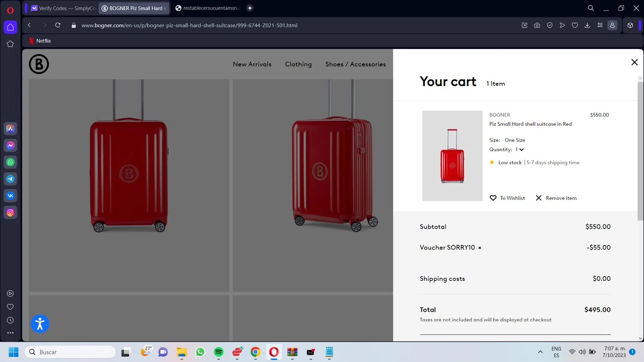Open the sidebar history clock icon
The image size is (644, 362).
click(x=10, y=320)
